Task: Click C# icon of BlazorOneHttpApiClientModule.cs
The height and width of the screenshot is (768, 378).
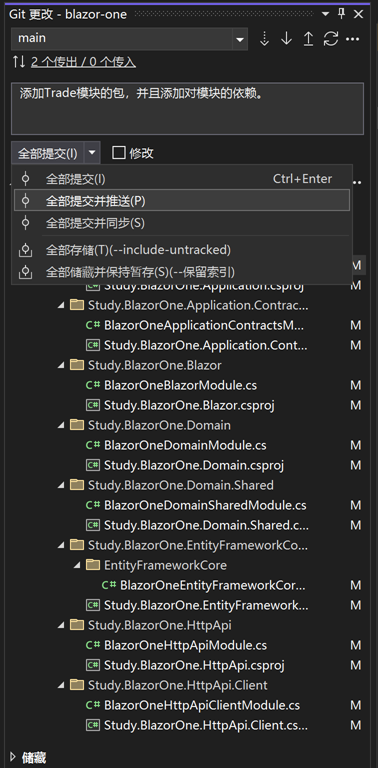Action: pos(93,705)
